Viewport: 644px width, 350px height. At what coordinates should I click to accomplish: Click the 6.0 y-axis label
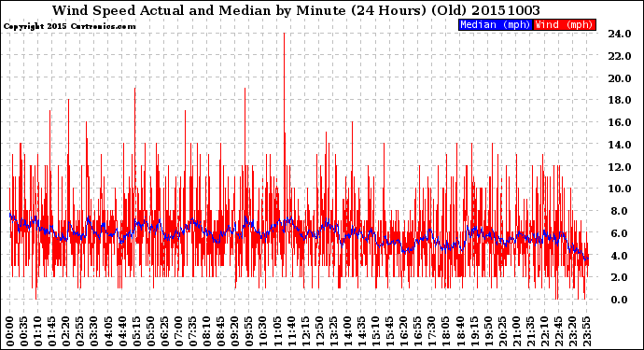tap(620, 233)
